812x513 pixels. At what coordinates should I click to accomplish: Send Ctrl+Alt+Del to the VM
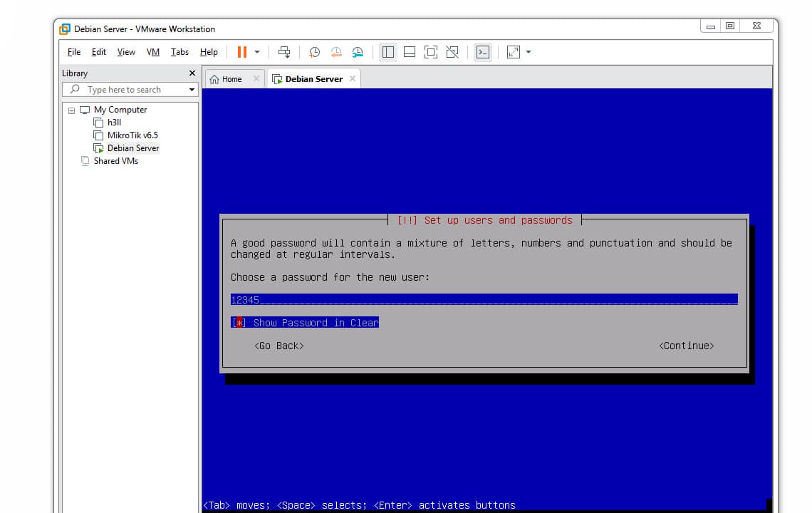tap(284, 52)
